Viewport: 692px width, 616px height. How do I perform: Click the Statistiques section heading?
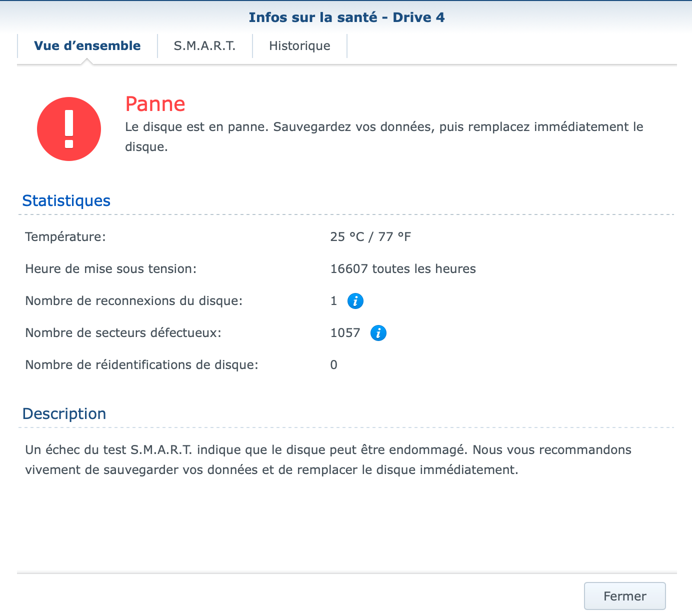coord(66,200)
